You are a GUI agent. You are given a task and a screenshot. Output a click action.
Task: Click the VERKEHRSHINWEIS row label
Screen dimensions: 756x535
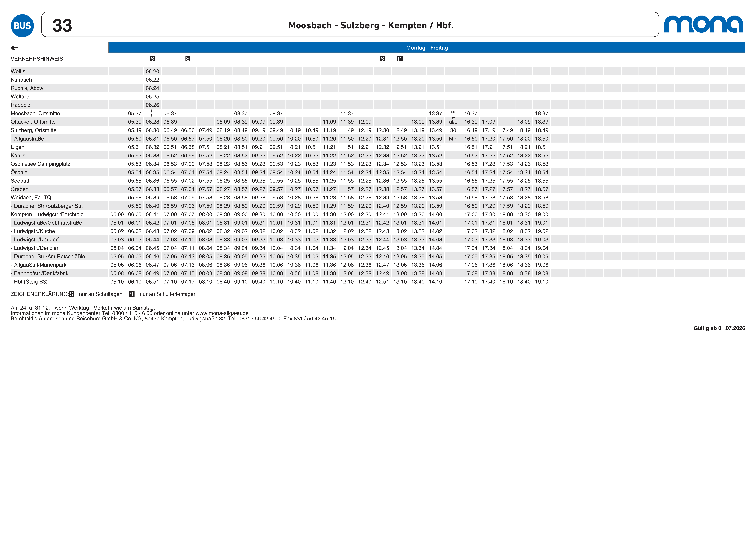(x=37, y=59)
